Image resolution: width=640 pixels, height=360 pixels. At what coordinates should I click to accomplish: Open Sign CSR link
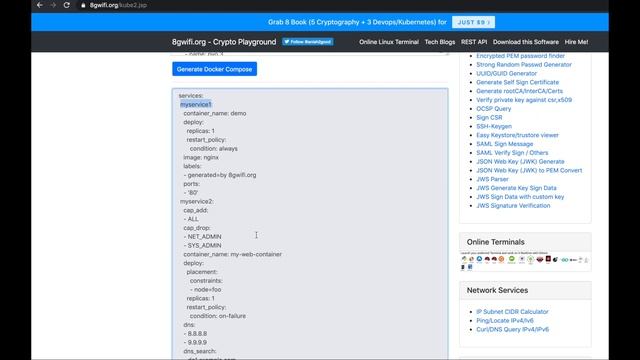pos(489,118)
